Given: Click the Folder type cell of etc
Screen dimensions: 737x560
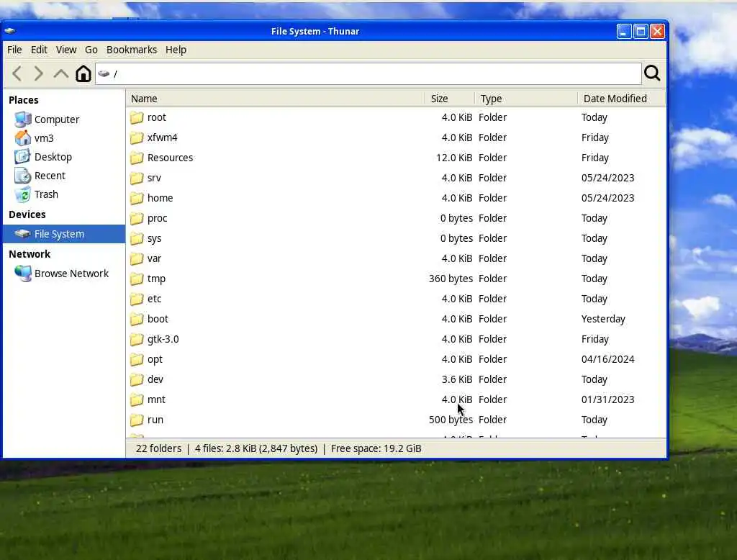Looking at the screenshot, I should 492,299.
